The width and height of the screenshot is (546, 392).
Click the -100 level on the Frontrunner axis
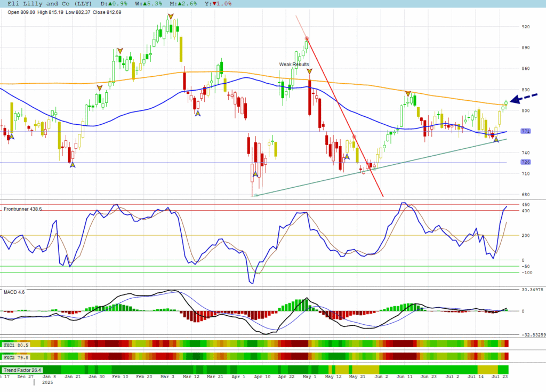click(527, 273)
